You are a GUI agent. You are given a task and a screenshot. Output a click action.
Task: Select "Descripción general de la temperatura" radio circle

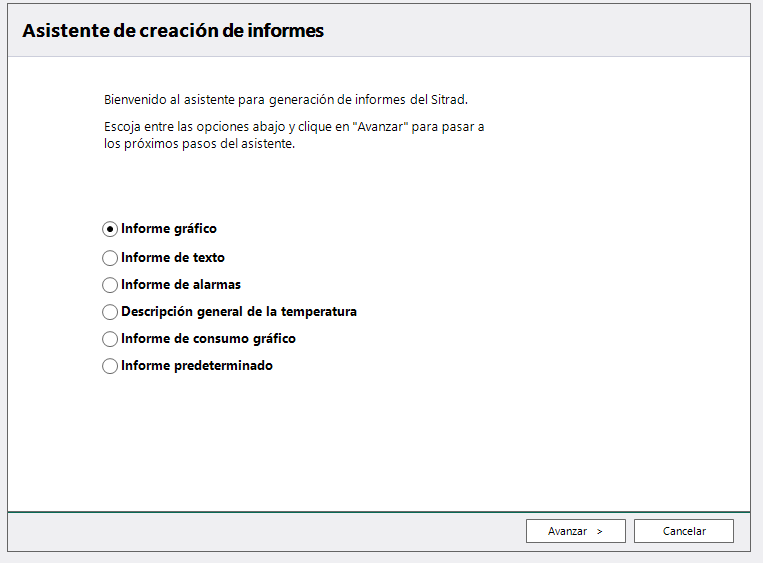pos(110,312)
